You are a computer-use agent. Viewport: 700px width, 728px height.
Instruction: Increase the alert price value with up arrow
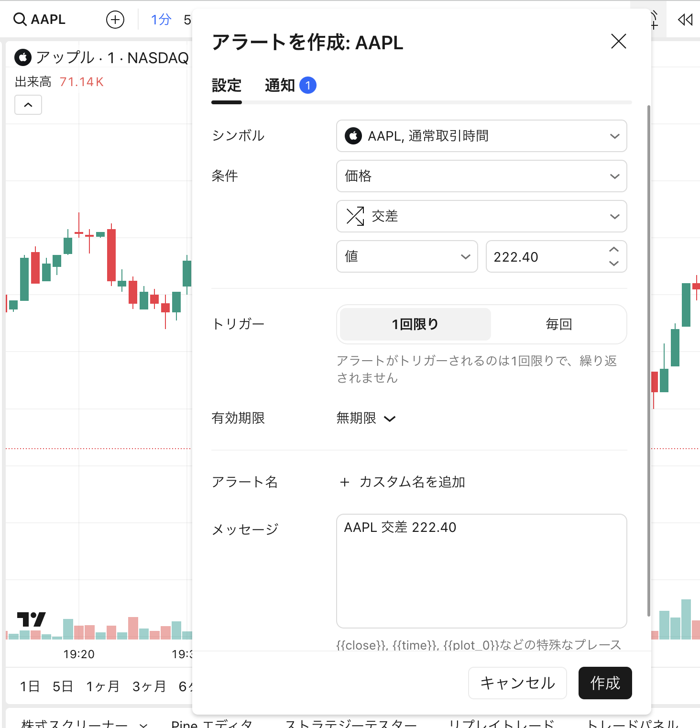614,250
